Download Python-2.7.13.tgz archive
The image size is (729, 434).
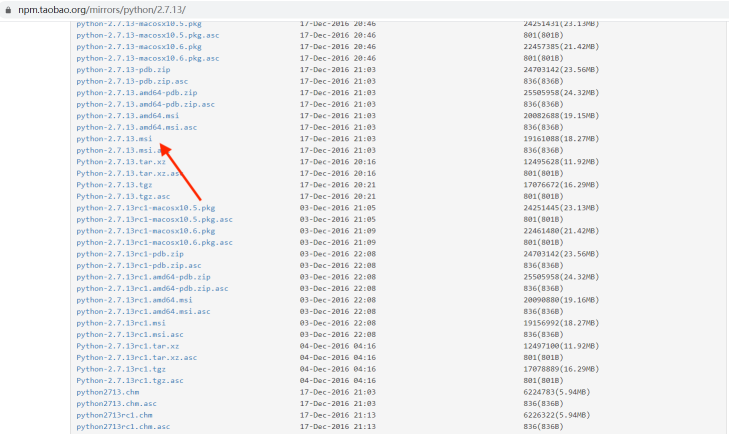point(114,185)
